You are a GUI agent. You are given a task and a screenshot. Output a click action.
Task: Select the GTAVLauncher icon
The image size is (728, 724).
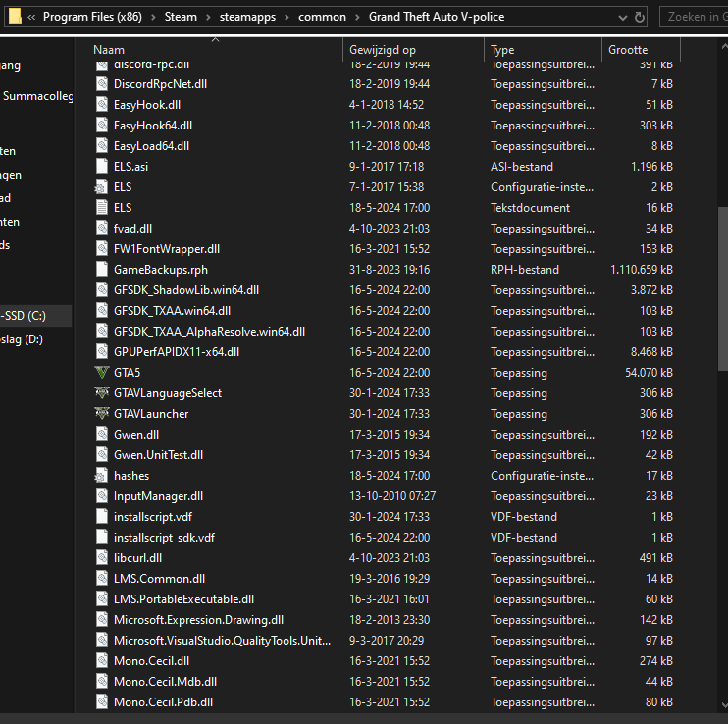click(101, 414)
